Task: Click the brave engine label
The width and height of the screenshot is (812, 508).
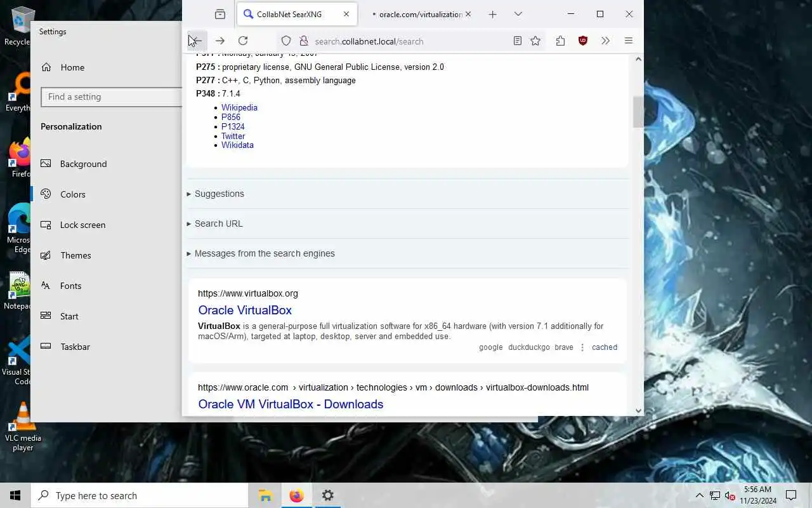Action: pyautogui.click(x=564, y=347)
